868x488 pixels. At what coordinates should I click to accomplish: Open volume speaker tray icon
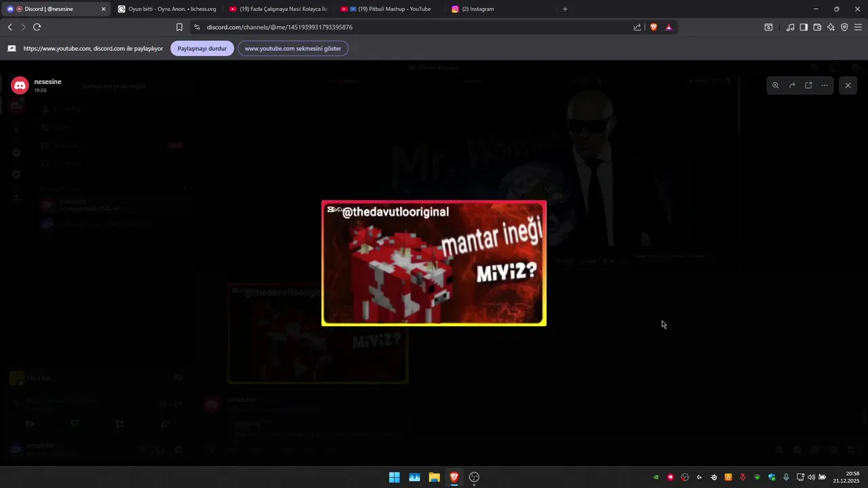pyautogui.click(x=811, y=477)
